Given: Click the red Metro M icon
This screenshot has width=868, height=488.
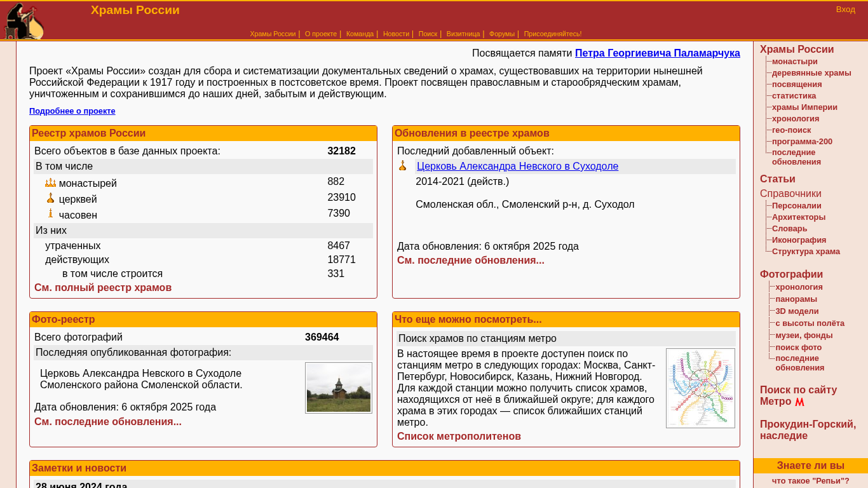Looking at the screenshot, I should coord(799,402).
